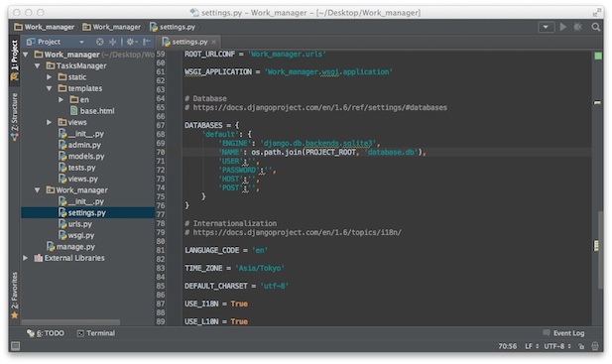Click the LANGUAGE_CODE setting name
This screenshot has width=612, height=364.
pos(212,251)
